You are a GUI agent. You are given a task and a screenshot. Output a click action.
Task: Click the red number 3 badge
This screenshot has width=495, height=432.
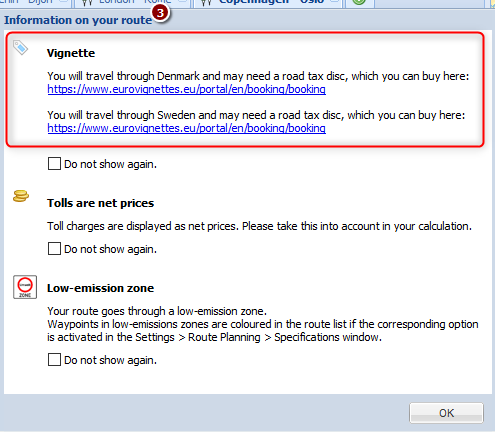point(160,13)
